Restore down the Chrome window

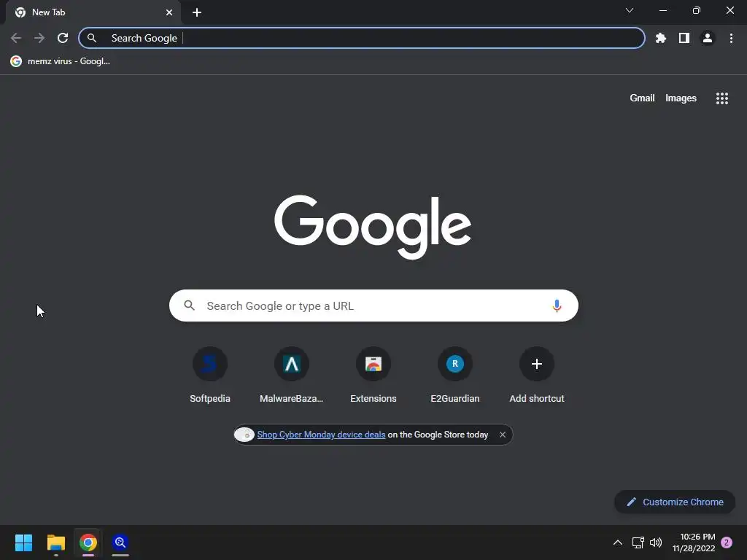[x=696, y=10]
